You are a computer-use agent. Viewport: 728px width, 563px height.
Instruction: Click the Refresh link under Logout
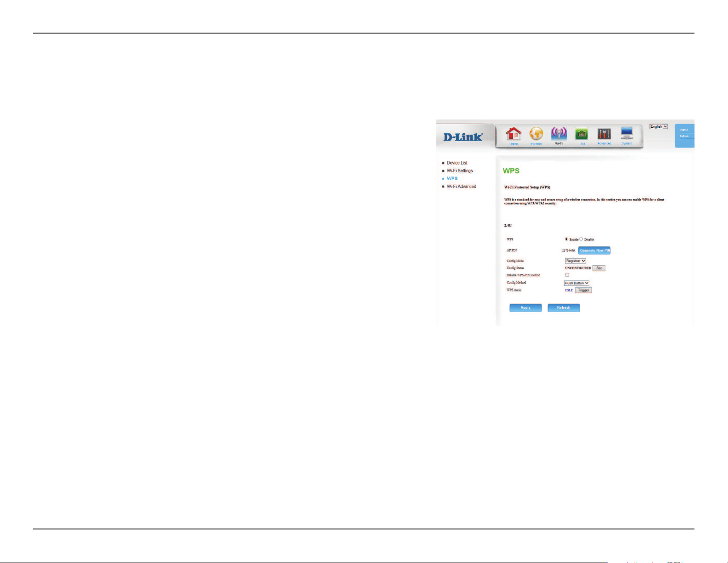(x=684, y=136)
